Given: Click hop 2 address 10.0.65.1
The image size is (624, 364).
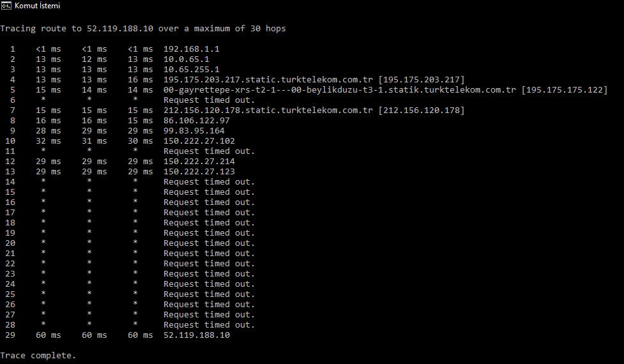Looking at the screenshot, I should click(186, 59).
